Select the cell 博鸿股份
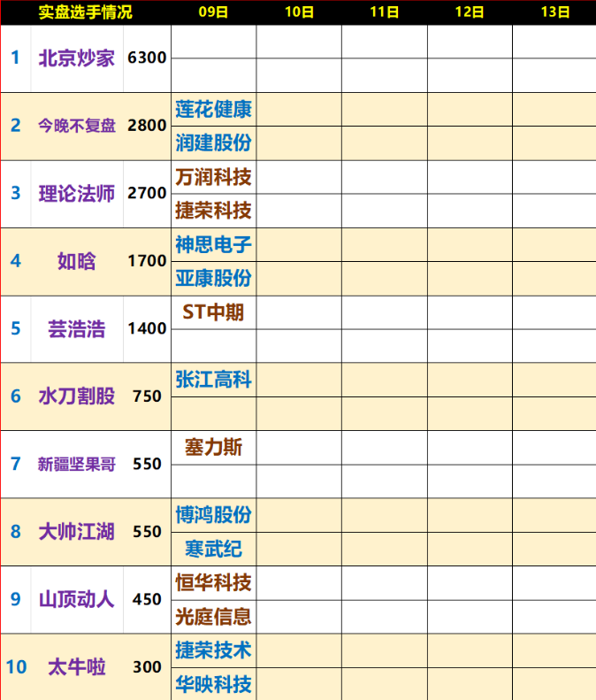 (213, 515)
